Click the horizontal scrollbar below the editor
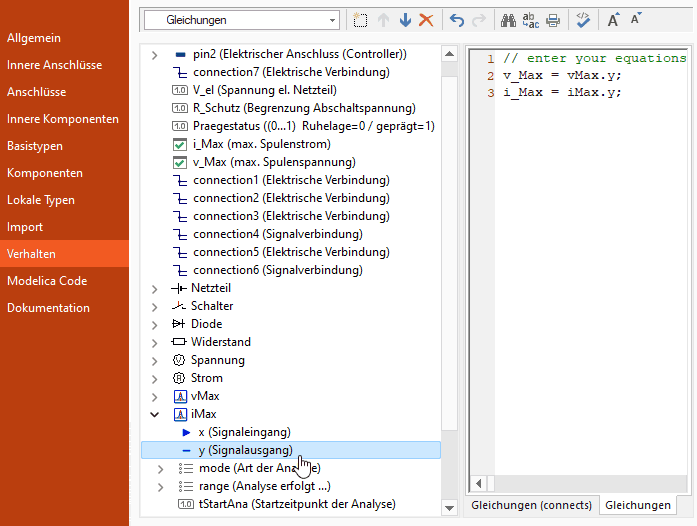Viewport: 697px width, 526px height. point(580,484)
